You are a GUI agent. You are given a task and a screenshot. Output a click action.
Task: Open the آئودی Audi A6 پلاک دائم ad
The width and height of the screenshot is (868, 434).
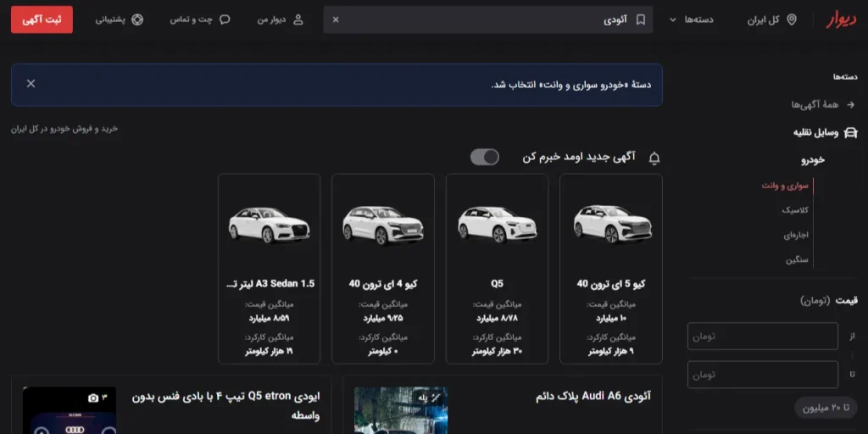click(x=594, y=397)
